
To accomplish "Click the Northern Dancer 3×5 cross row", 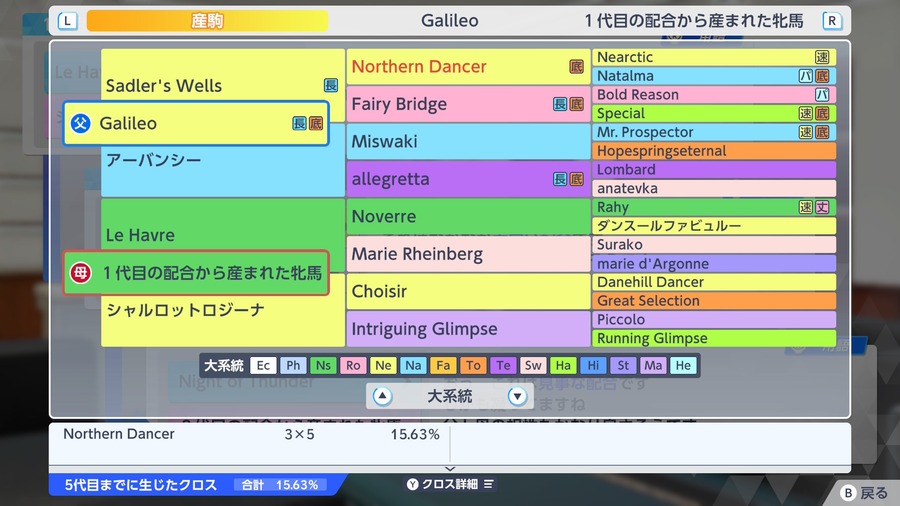I will click(x=250, y=434).
